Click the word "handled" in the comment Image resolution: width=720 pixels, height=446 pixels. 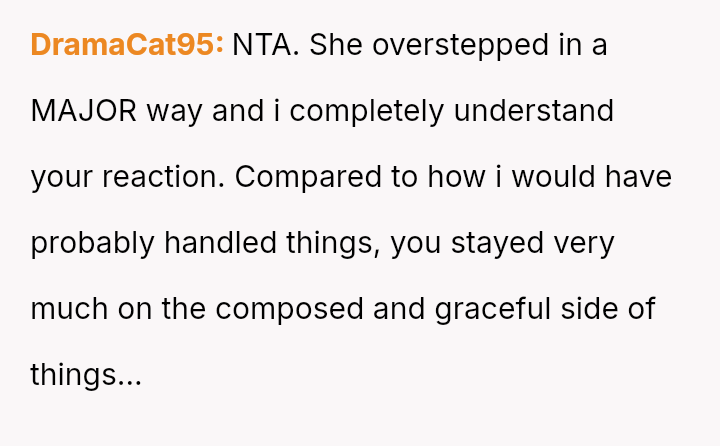219,243
